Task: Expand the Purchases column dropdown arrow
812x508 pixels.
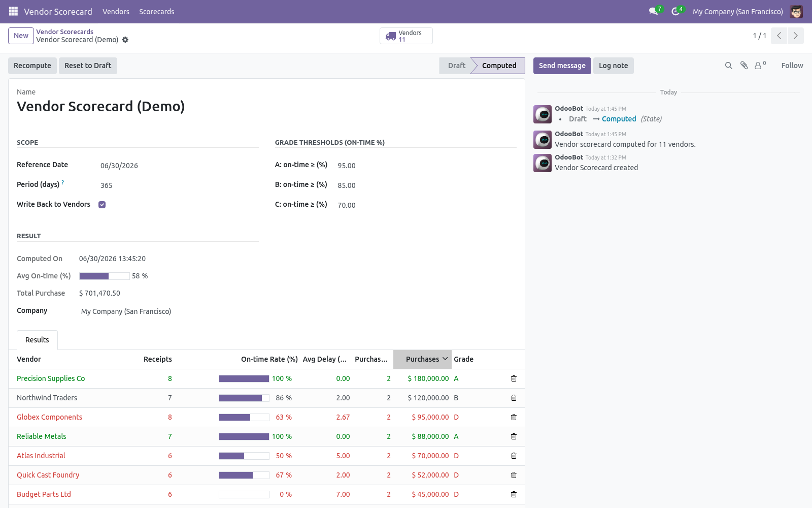Action: (x=445, y=359)
